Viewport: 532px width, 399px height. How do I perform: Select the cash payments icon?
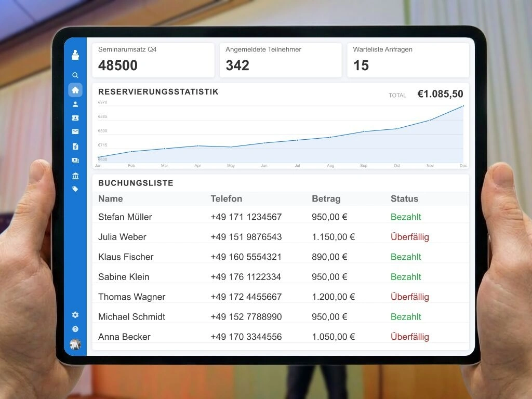(75, 161)
